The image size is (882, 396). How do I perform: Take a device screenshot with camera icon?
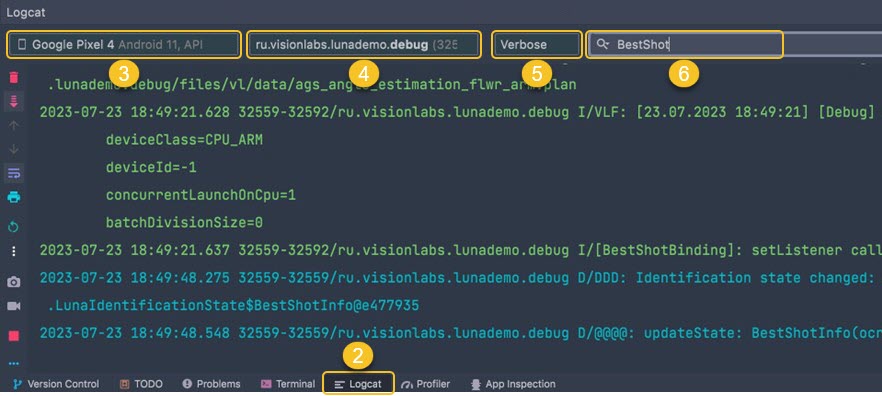tap(14, 282)
